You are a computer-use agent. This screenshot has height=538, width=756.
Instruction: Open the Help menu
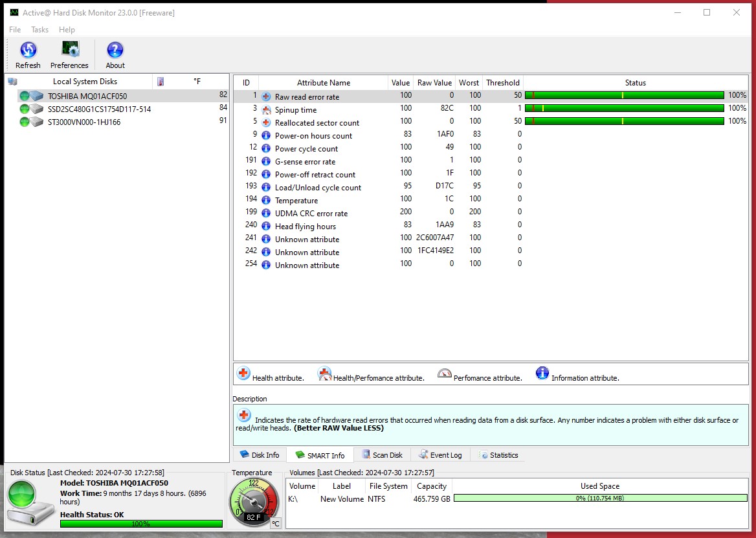[67, 29]
